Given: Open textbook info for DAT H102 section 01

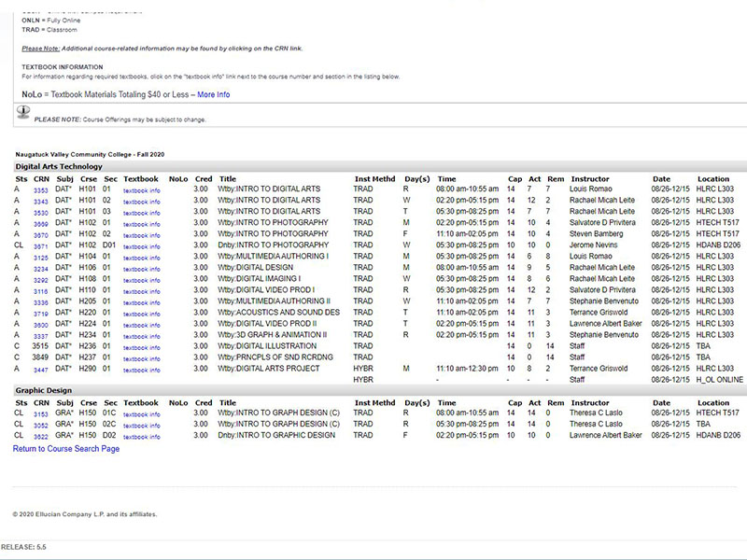Looking at the screenshot, I should [x=142, y=224].
